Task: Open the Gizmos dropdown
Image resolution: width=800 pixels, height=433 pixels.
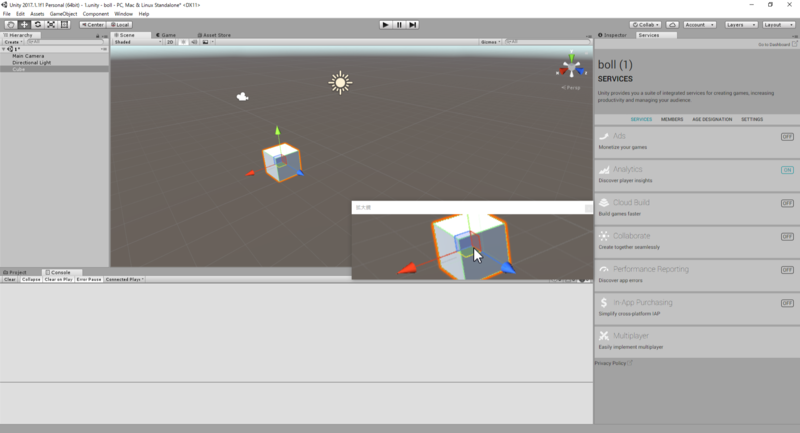Action: pos(490,42)
